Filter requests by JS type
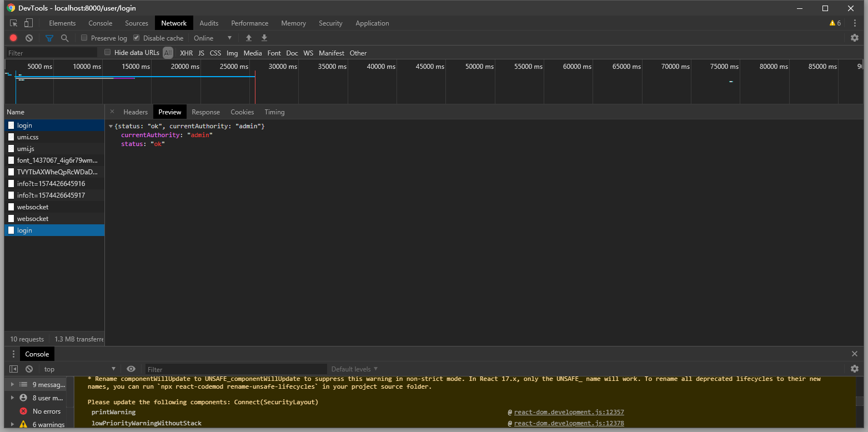 point(201,53)
